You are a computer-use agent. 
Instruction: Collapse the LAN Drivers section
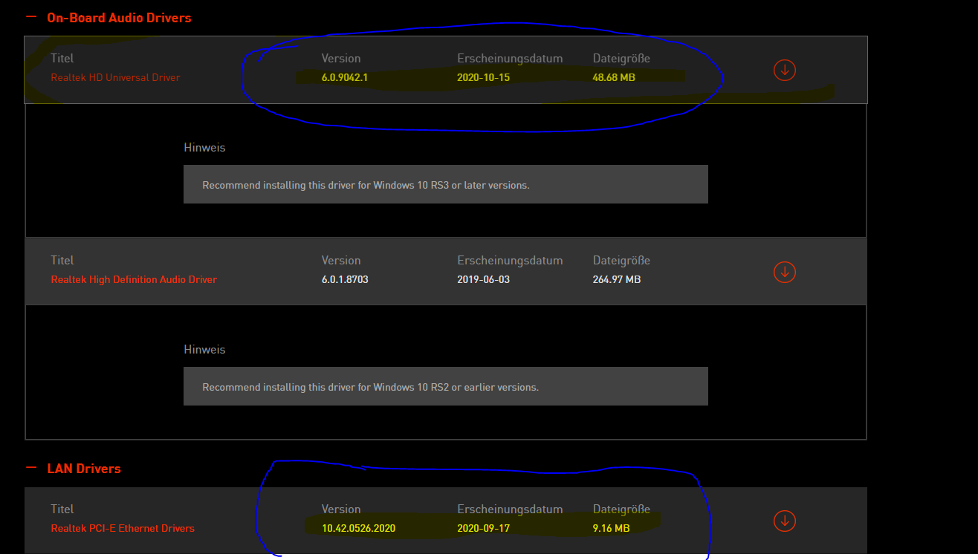[x=31, y=468]
